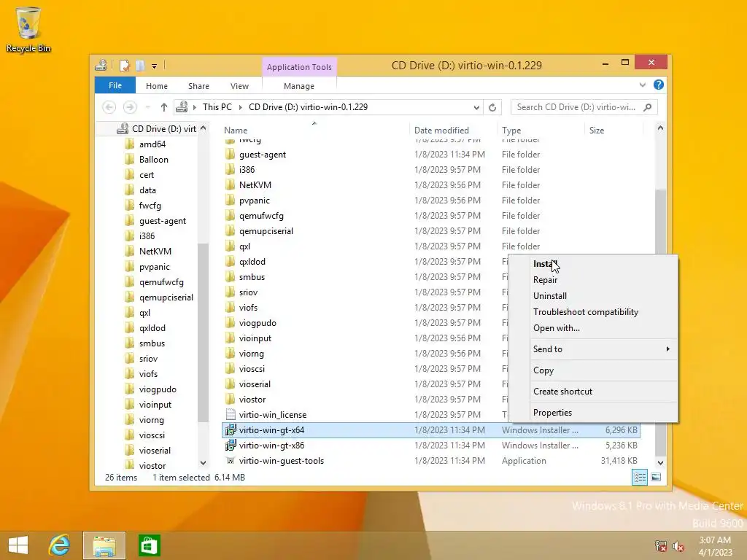This screenshot has height=560, width=747.
Task: Open the taskbar clock showing 3:07 AM
Action: tap(715, 546)
